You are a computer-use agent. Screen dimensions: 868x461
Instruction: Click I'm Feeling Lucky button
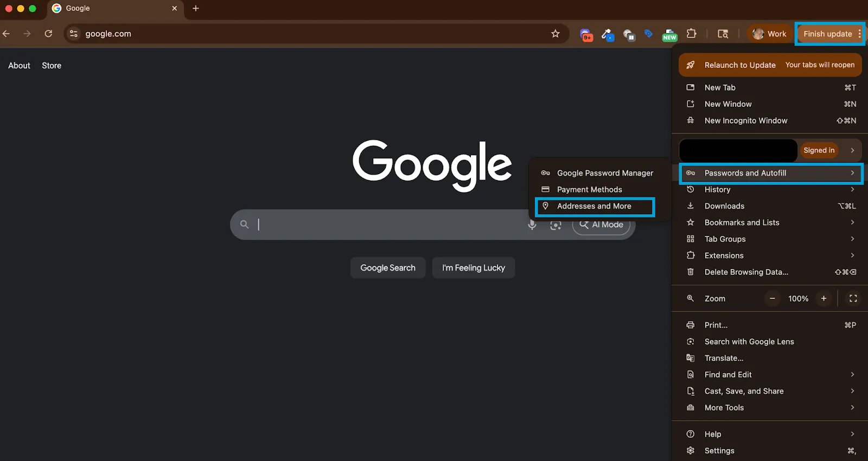[474, 268]
